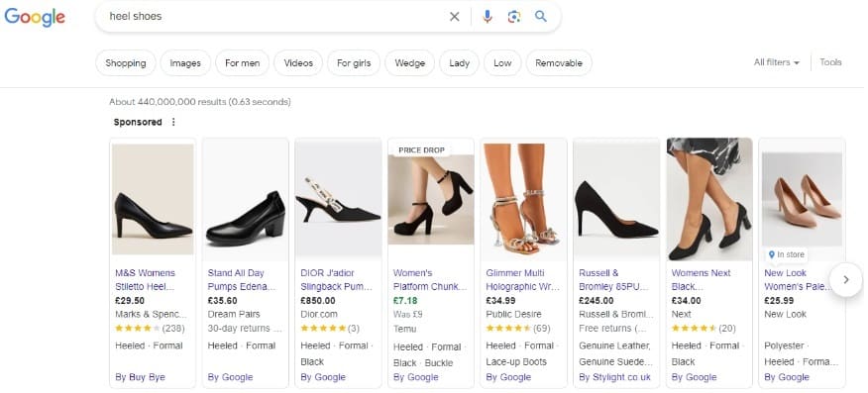Viewport: 868px width, 393px height.
Task: View the Russell & Bromley black pump image
Action: 616,200
